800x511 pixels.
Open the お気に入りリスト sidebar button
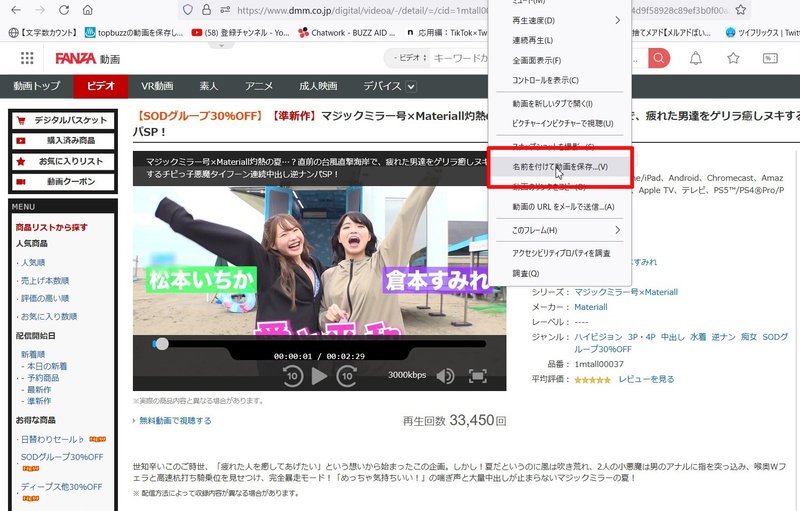pyautogui.click(x=63, y=161)
